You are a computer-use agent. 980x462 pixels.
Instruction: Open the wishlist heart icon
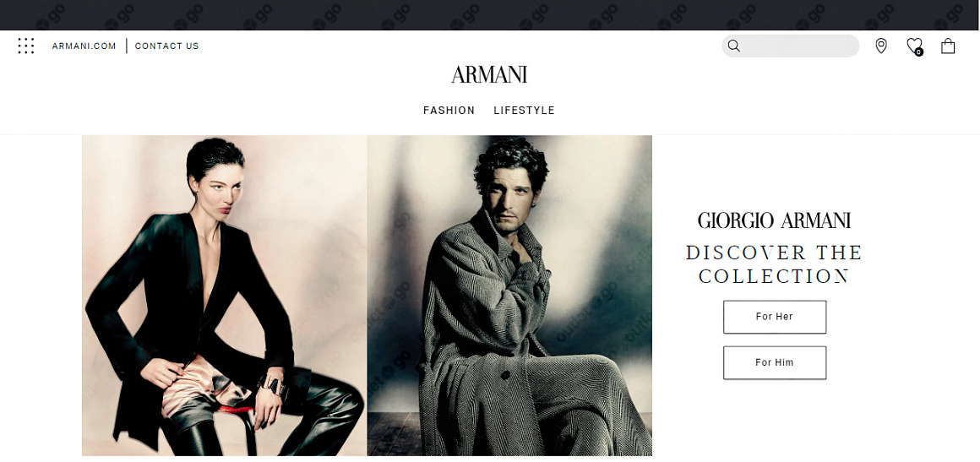point(914,46)
